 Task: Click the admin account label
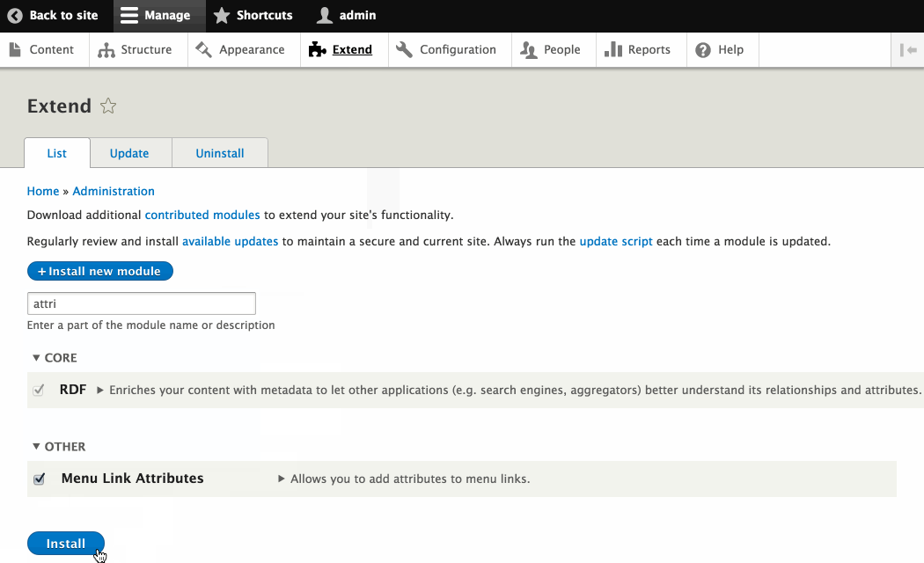click(357, 15)
